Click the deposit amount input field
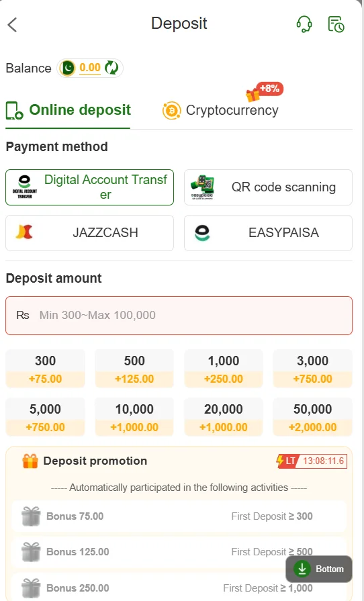Screen dimensions: 364x601 [179, 316]
